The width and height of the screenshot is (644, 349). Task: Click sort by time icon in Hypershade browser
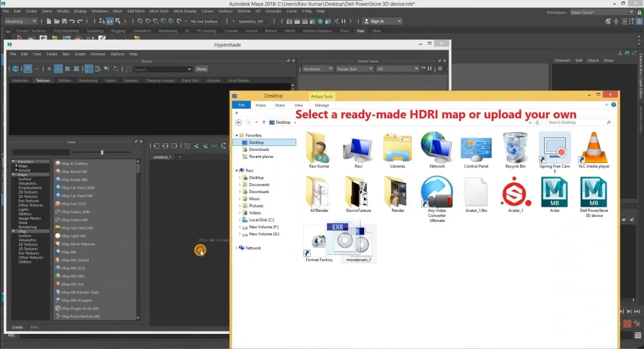click(x=107, y=69)
